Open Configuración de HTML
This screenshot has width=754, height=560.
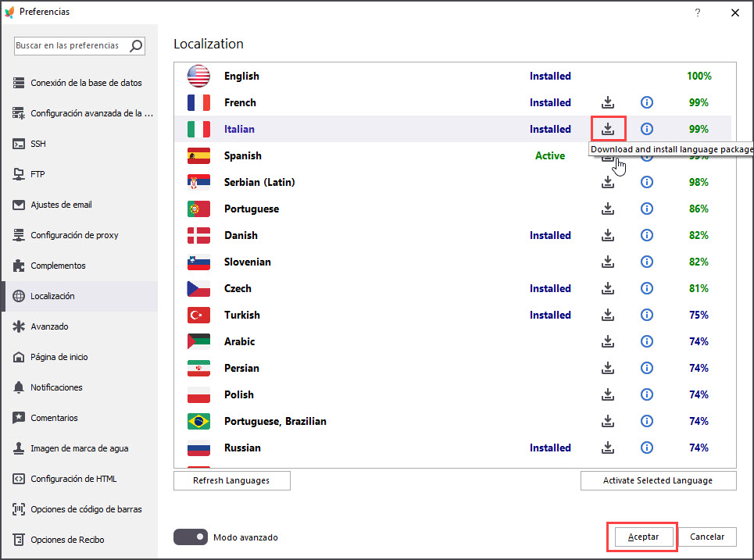[80, 479]
